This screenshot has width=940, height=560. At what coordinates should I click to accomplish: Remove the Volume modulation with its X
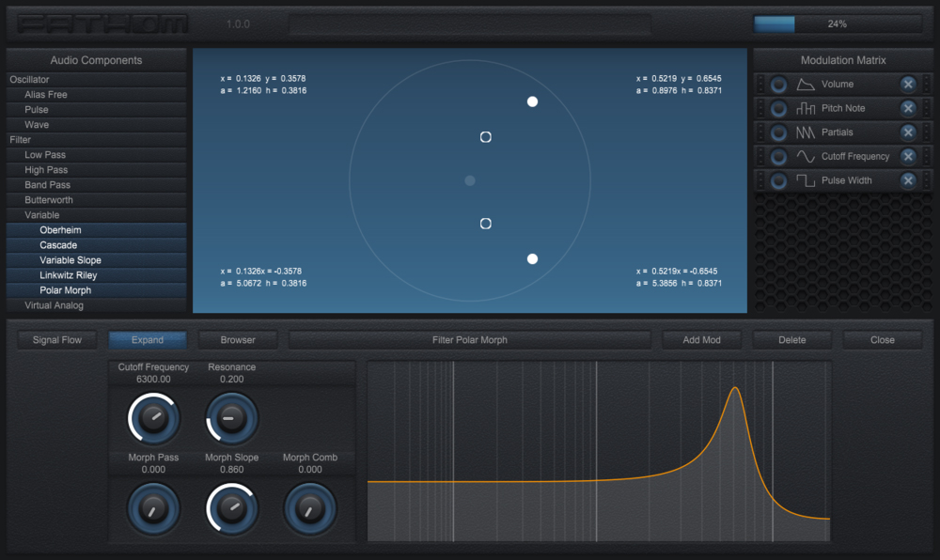[x=908, y=85]
